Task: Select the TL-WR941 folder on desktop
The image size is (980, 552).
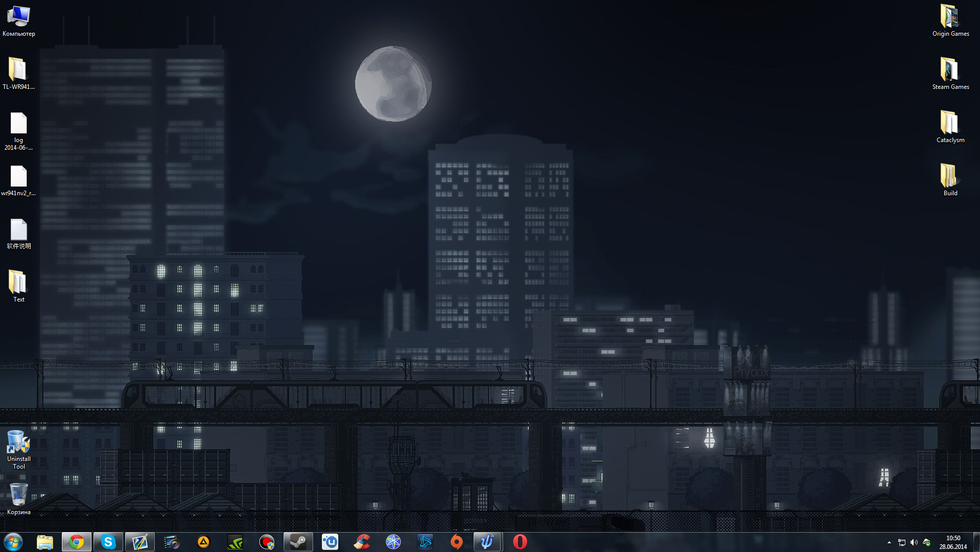Action: [19, 74]
